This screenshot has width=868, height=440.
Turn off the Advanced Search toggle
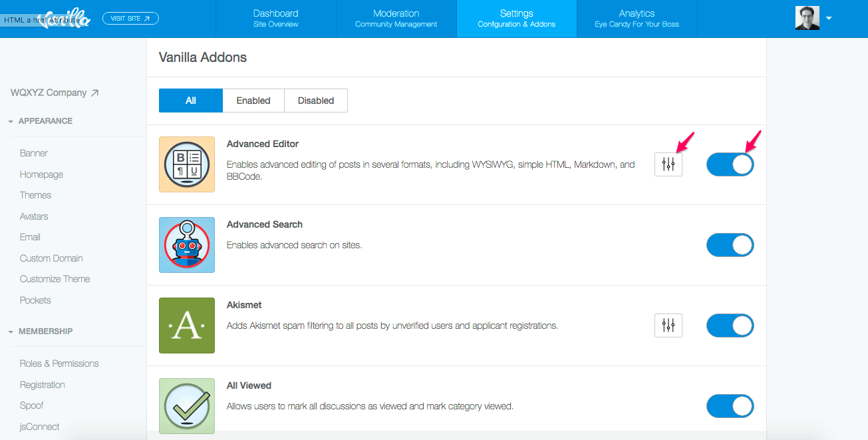coord(730,245)
